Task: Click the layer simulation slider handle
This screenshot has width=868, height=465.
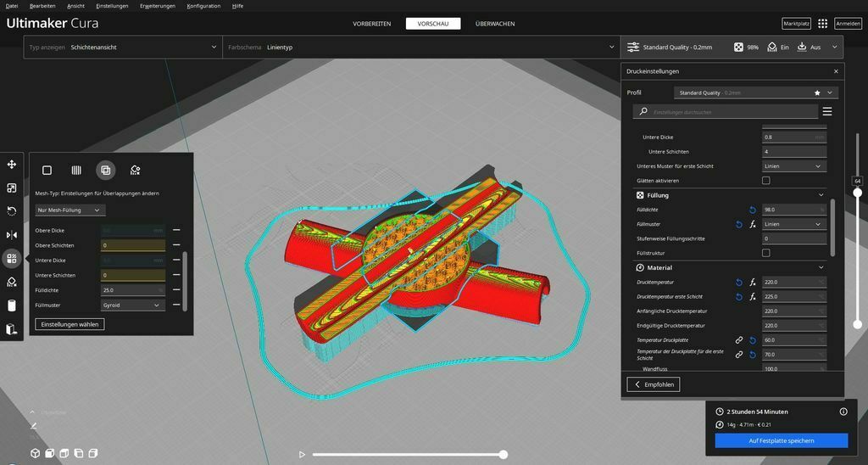Action: coord(504,455)
